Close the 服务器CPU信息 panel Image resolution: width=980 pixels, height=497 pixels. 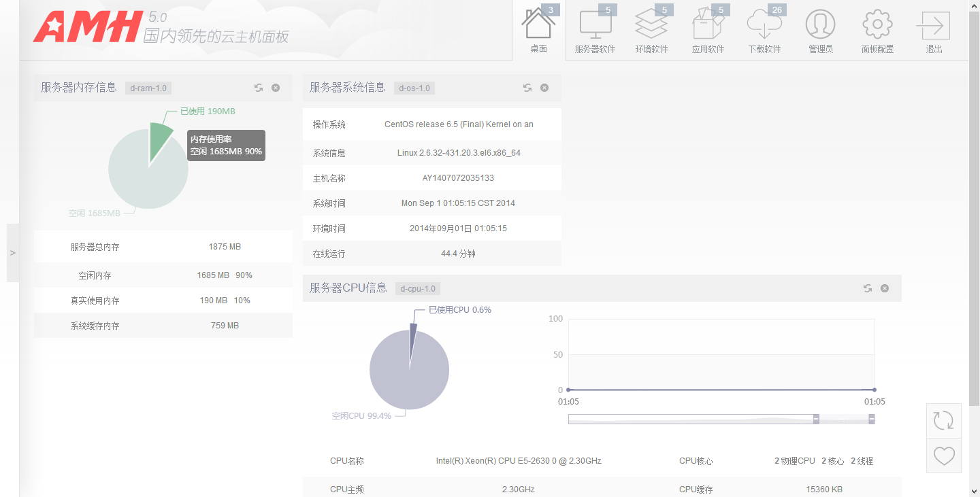tap(885, 288)
